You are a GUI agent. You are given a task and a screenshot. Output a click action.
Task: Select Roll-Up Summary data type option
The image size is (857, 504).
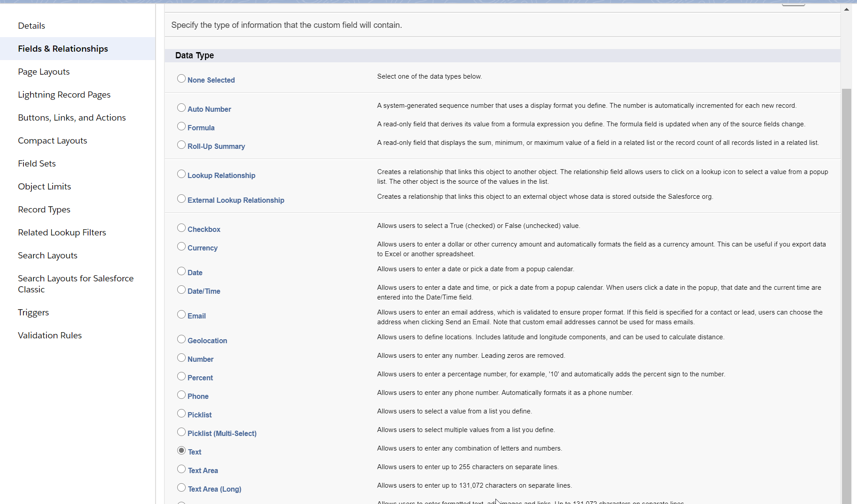(x=181, y=145)
